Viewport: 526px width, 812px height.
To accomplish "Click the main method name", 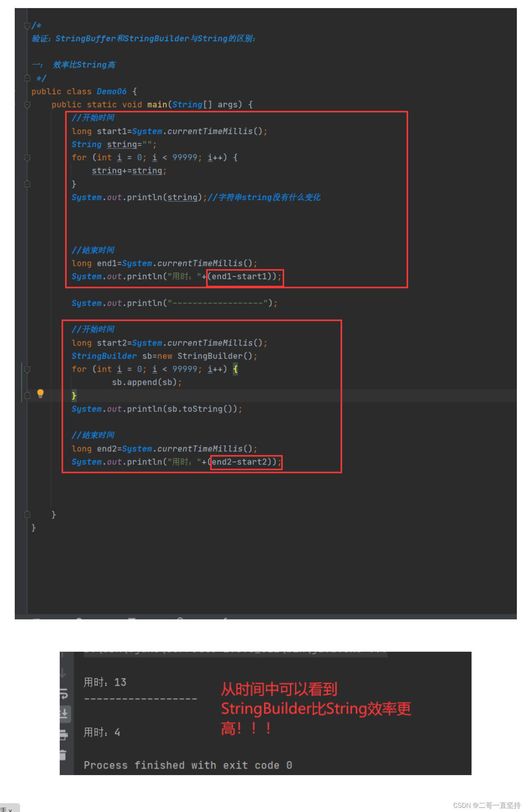I will click(157, 104).
